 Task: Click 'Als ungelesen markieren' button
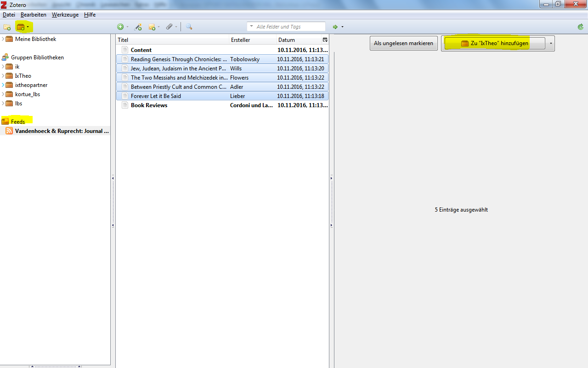[403, 43]
